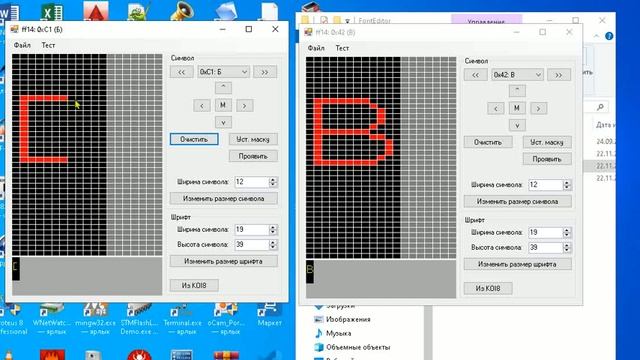This screenshot has width=640, height=360.
Task: Focus font width 19 field in В window
Action: pos(546,233)
